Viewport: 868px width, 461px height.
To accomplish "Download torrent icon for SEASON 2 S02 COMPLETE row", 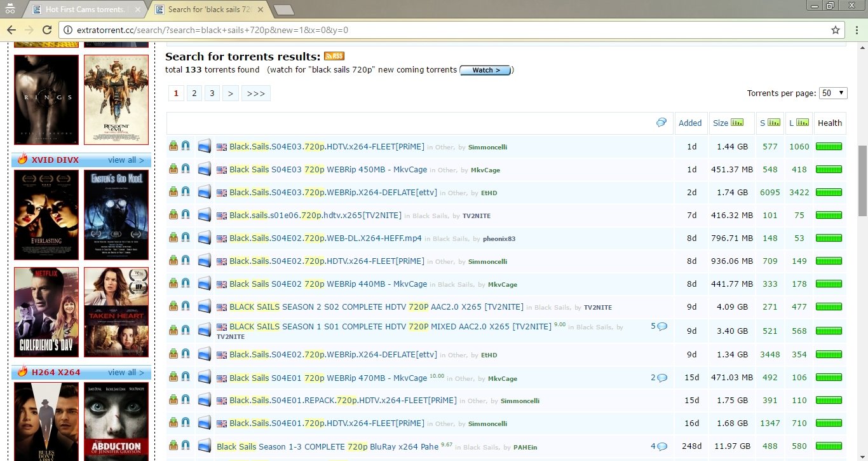I will coord(173,306).
